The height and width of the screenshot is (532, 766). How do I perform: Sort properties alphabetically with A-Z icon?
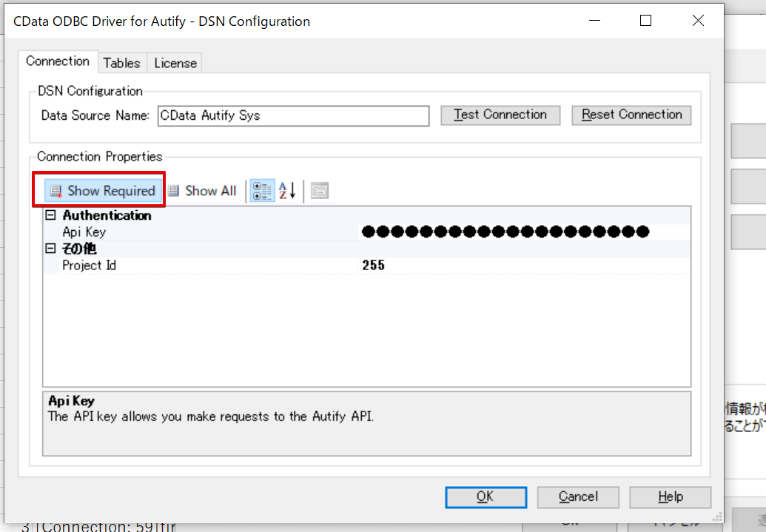click(287, 190)
